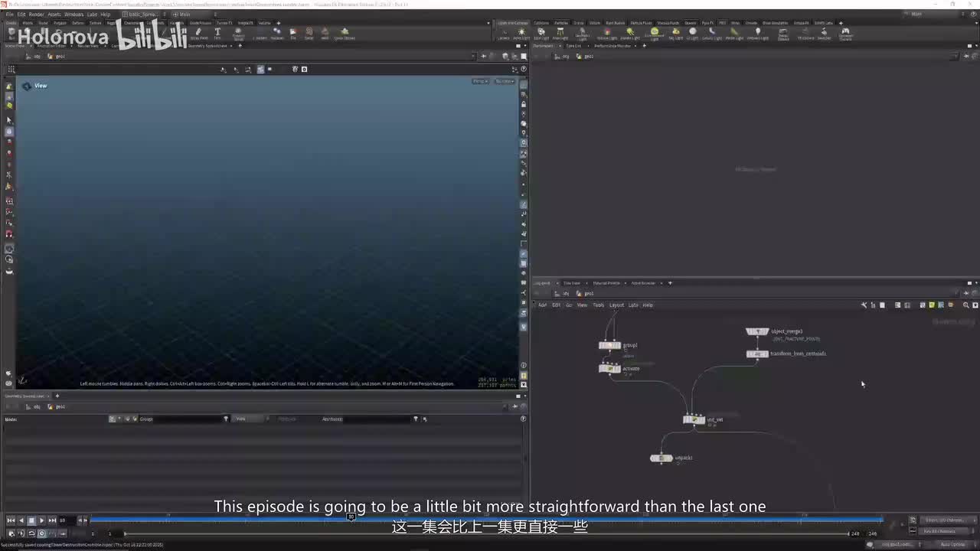Open the No cam dropdown in viewport
Screen dimensions: 980x551
505,81
